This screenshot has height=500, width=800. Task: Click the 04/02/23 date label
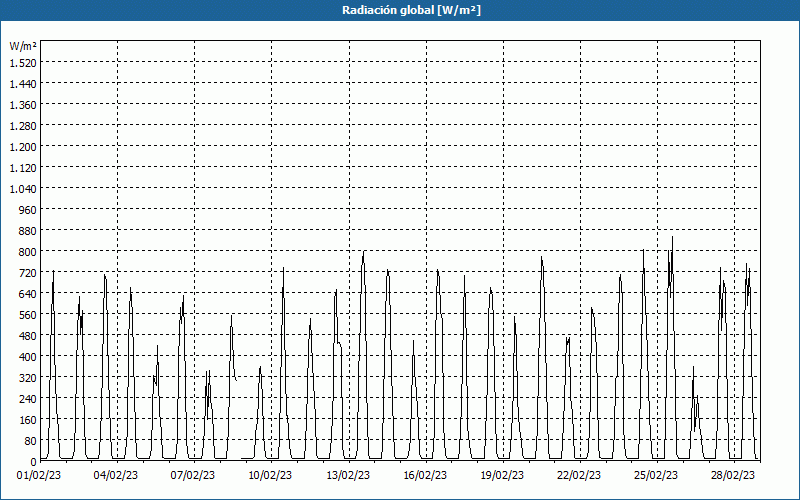pyautogui.click(x=116, y=475)
